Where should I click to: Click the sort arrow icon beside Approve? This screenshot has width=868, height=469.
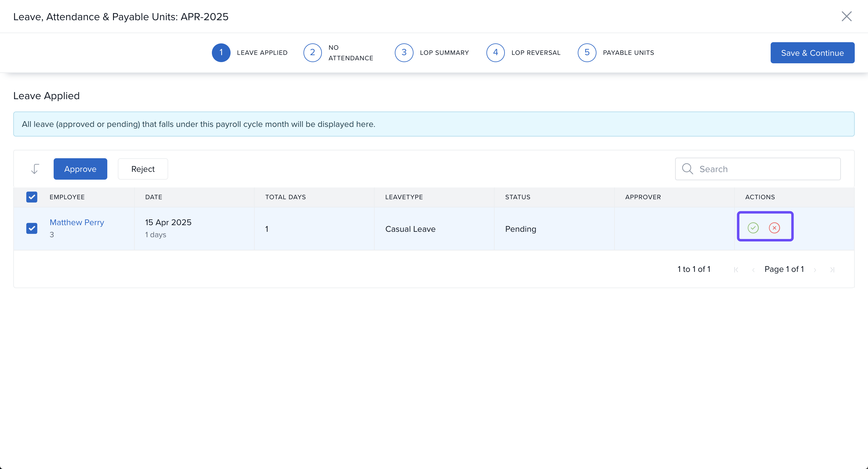pyautogui.click(x=35, y=169)
